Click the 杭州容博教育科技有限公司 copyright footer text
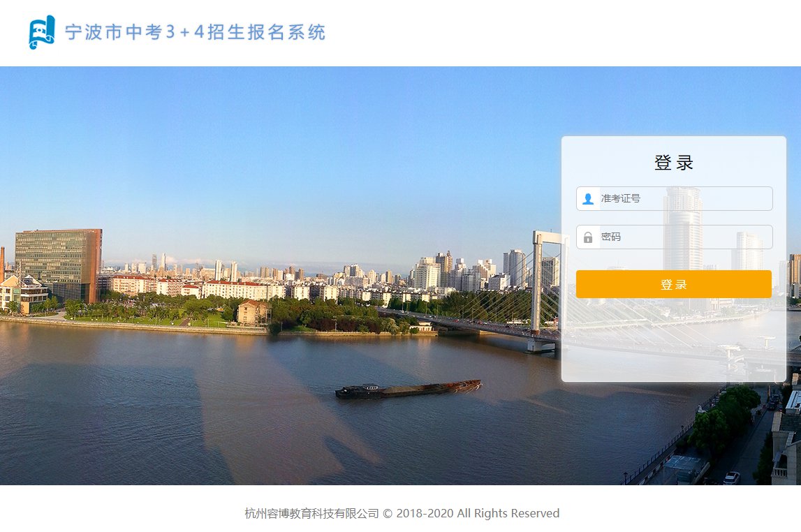 tap(402, 513)
